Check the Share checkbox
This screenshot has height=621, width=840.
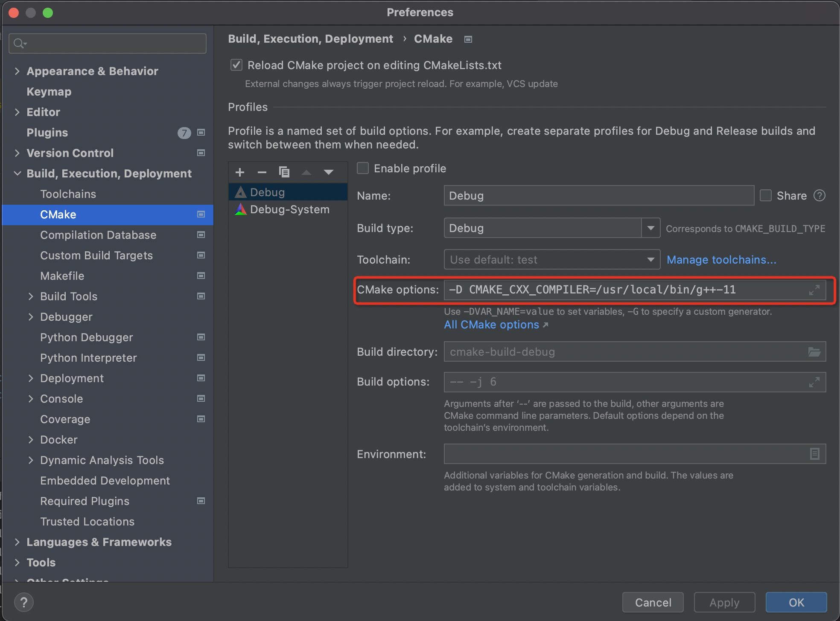click(x=766, y=196)
